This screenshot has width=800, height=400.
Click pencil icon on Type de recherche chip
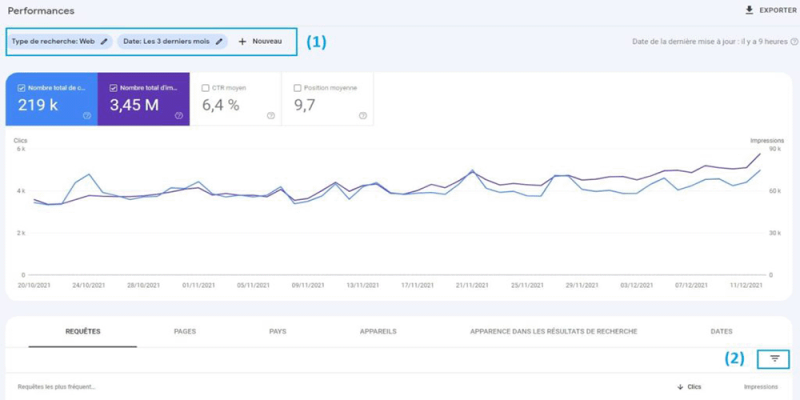click(104, 42)
